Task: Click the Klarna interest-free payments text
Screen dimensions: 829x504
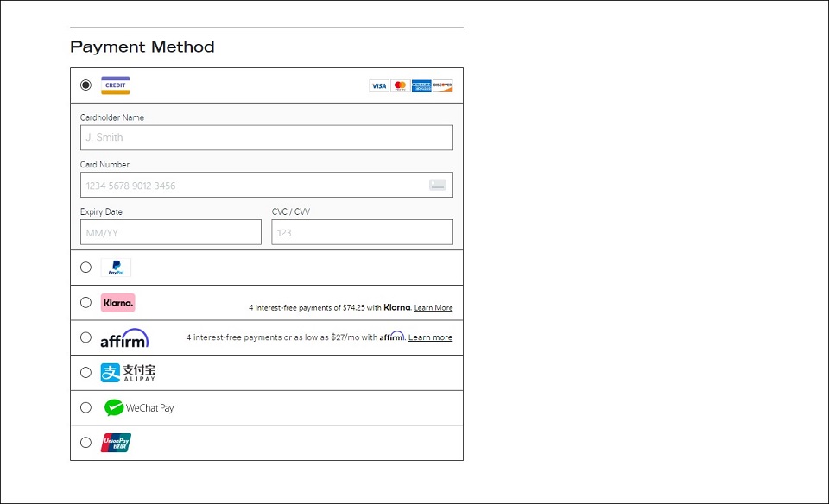Action: click(x=330, y=307)
